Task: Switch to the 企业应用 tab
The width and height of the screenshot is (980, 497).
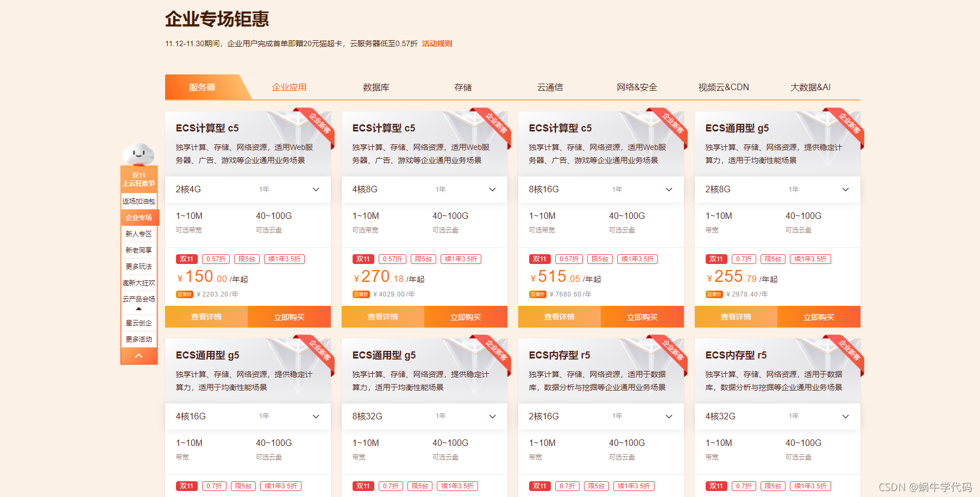Action: [x=289, y=87]
